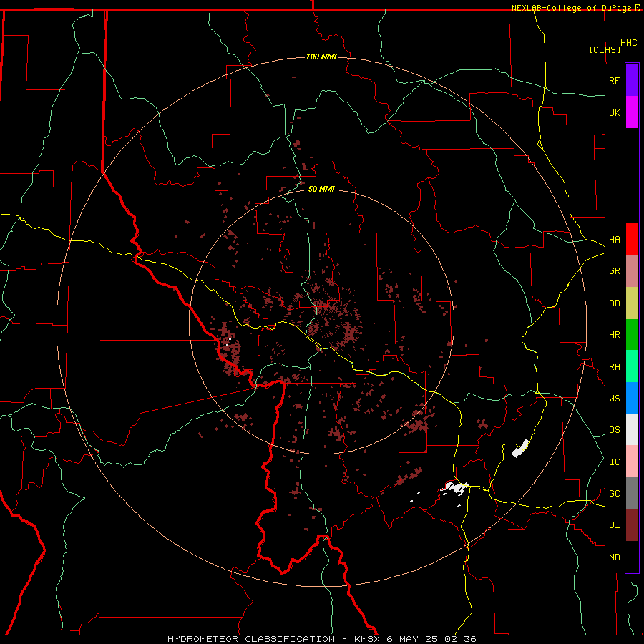Click the GC legend label
Screen dimensions: 644x644
[614, 493]
